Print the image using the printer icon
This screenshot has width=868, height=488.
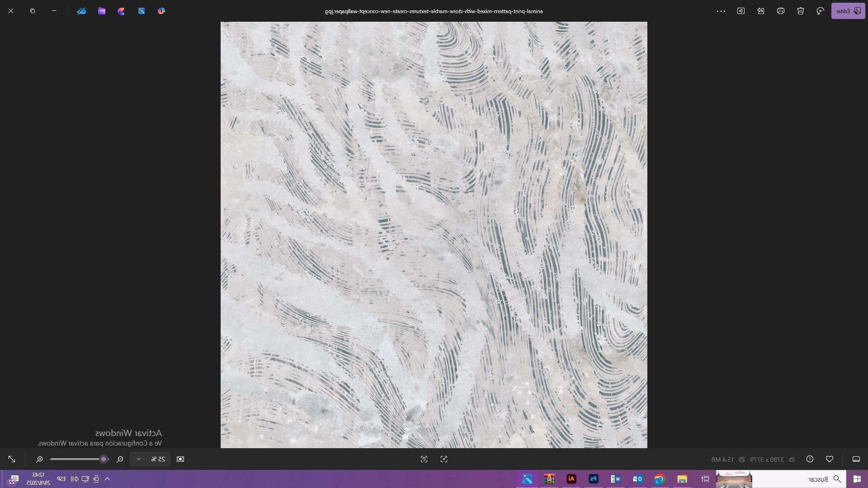780,11
